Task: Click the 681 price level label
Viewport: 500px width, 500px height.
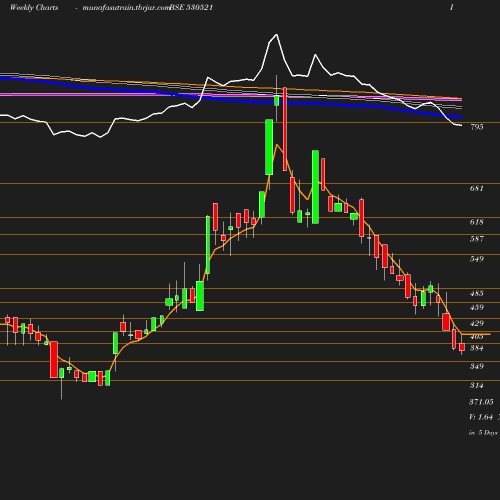Action: coord(477,188)
